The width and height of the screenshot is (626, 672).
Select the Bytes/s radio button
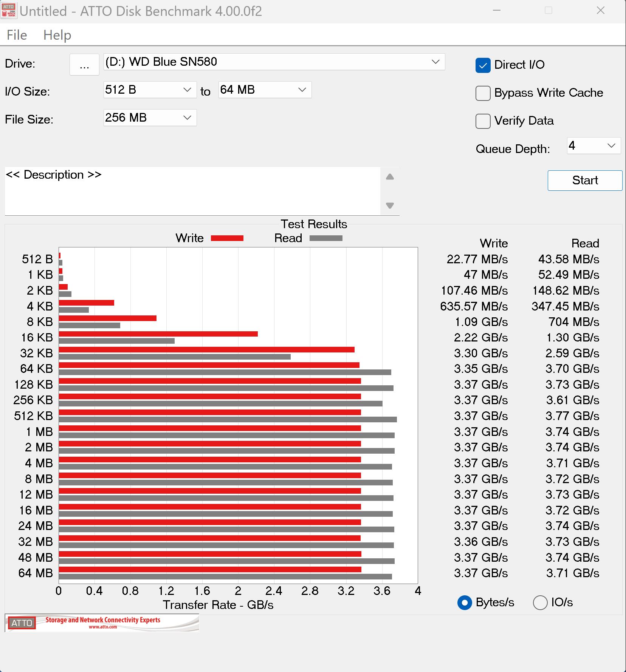[465, 602]
